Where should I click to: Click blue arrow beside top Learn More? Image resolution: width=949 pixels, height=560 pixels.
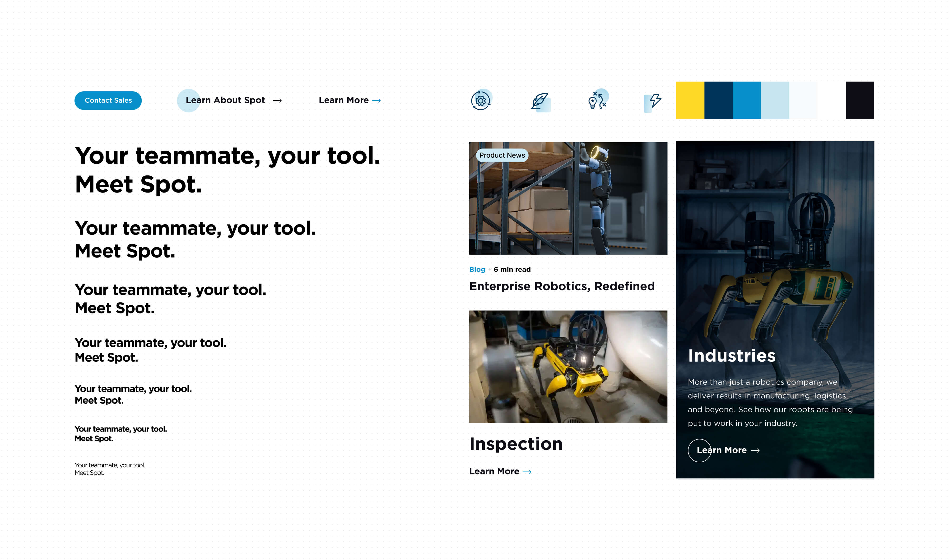coord(376,100)
